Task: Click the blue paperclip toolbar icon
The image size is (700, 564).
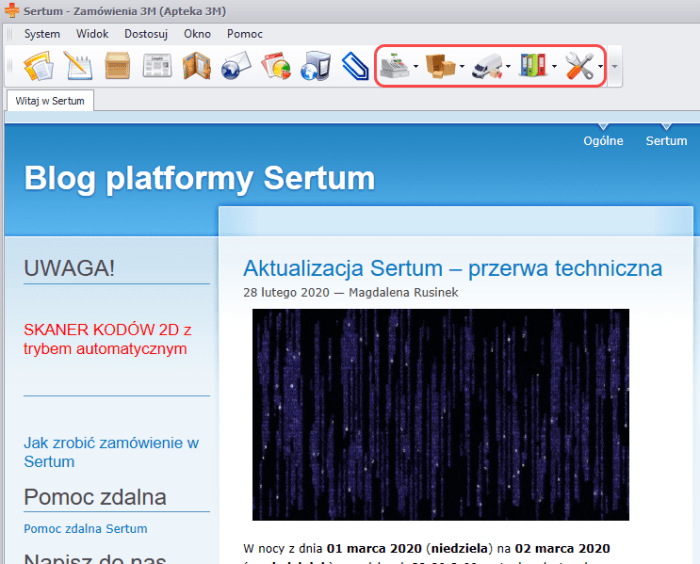Action: [354, 67]
